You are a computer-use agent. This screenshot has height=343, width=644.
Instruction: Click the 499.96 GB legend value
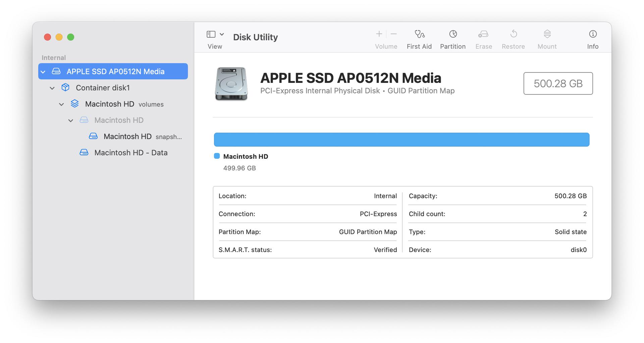pyautogui.click(x=239, y=168)
